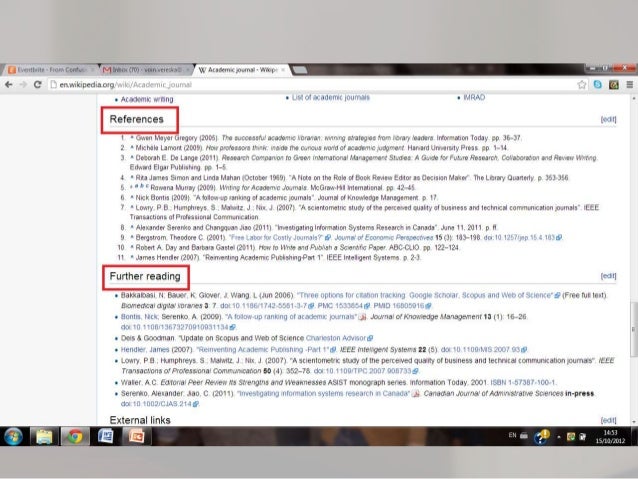Click the browser forward arrow

point(23,85)
